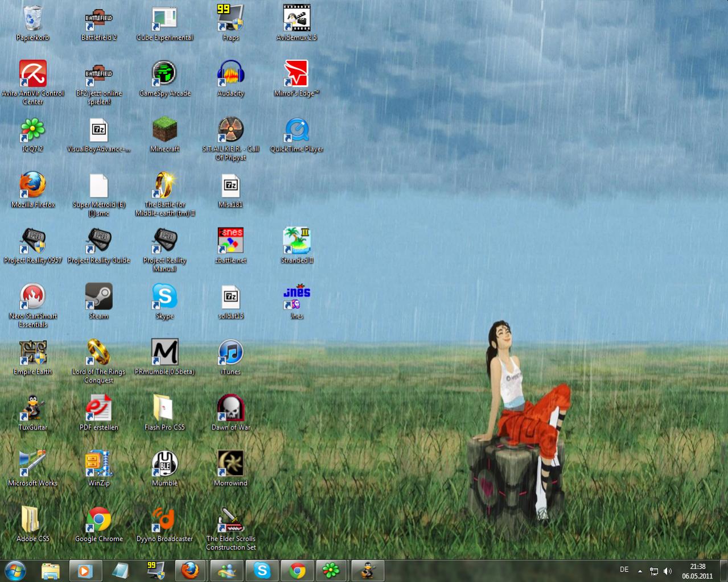Open the Windows Start menu orb
Viewport: 728px width, 582px height.
[x=15, y=571]
